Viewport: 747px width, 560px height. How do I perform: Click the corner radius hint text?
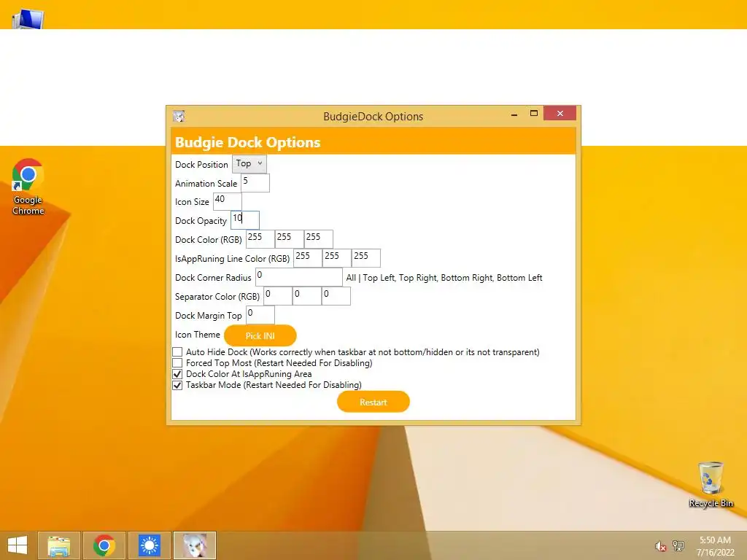pyautogui.click(x=444, y=278)
